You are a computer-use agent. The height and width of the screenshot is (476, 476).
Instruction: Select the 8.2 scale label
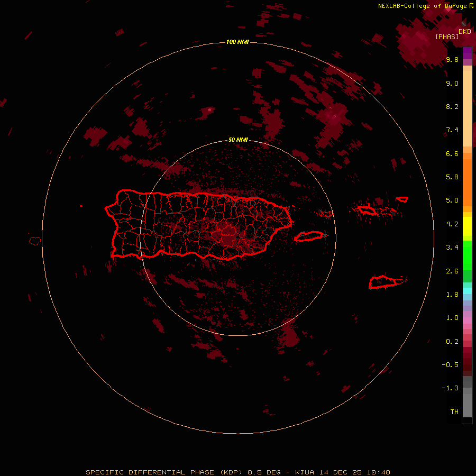452,106
